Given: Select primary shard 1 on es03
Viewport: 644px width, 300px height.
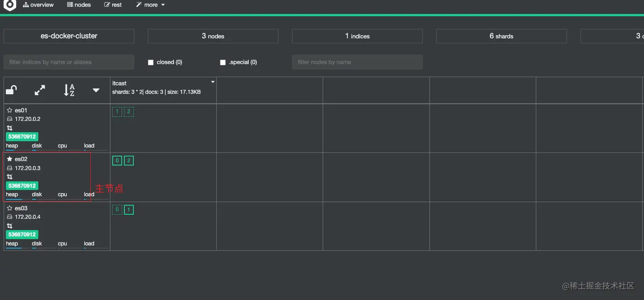Looking at the screenshot, I should (129, 210).
